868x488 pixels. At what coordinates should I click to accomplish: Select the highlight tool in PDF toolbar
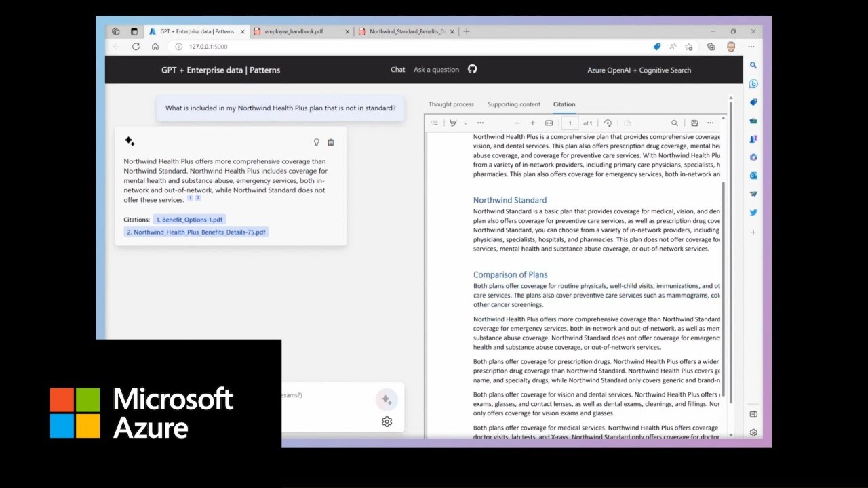(453, 123)
